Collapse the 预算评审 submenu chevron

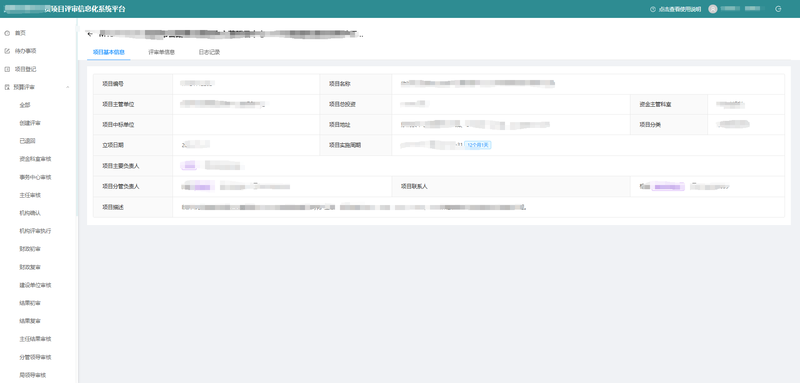pos(68,87)
